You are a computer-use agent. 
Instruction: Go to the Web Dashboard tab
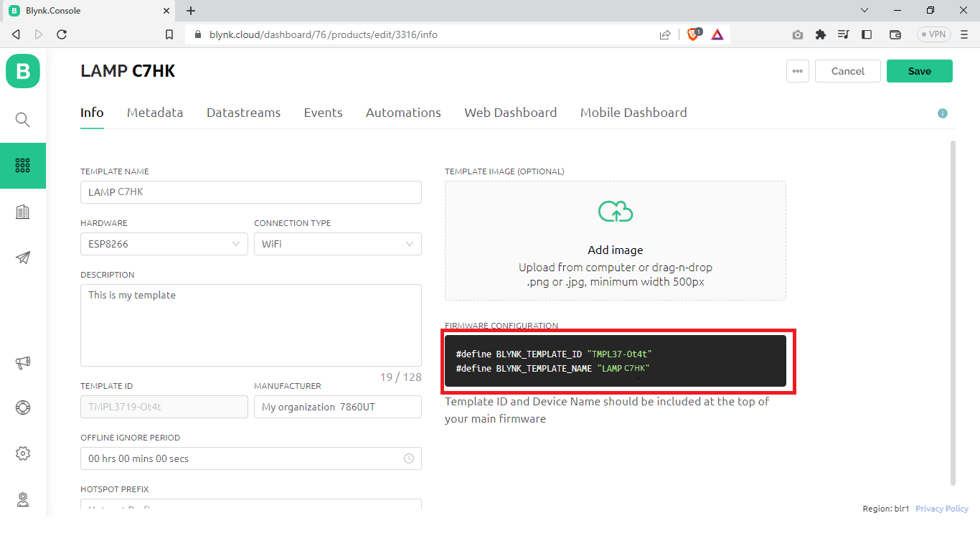(x=510, y=113)
